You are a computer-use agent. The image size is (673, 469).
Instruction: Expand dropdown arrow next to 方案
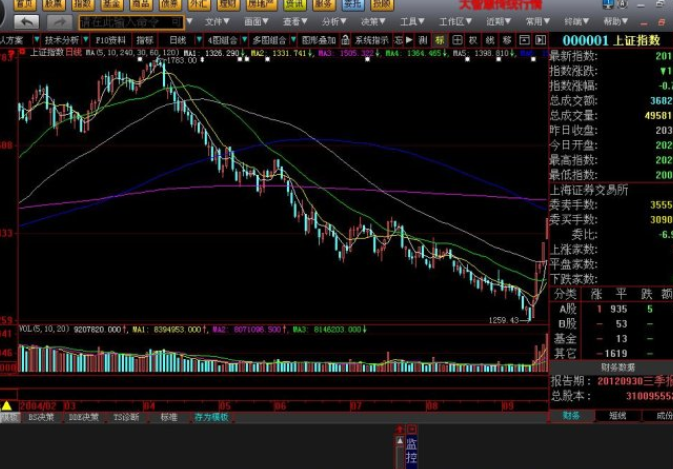(36, 40)
